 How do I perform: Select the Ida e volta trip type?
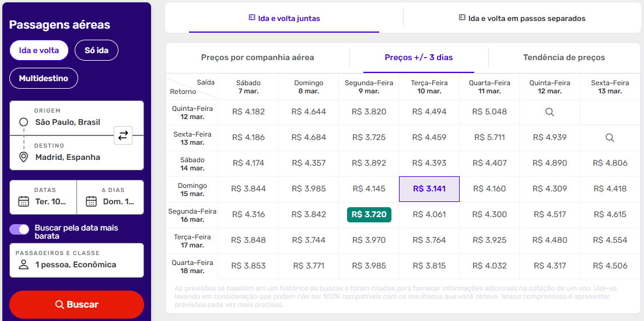39,50
